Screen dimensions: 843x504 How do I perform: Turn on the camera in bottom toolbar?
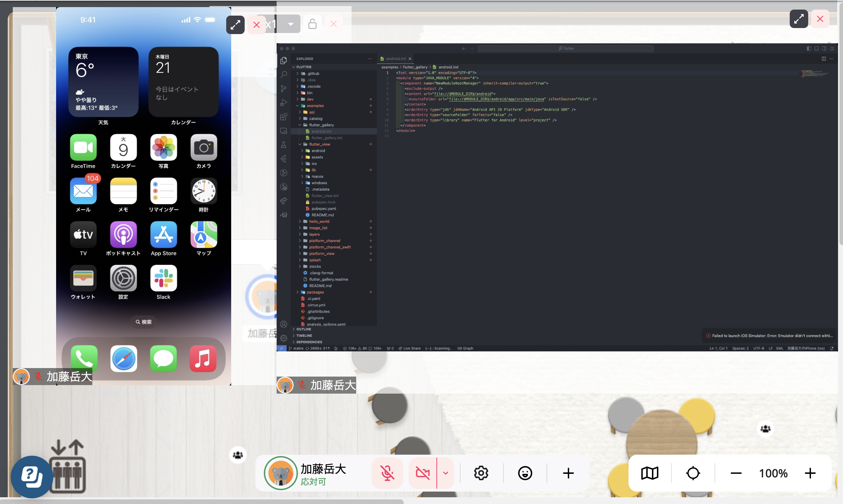423,473
